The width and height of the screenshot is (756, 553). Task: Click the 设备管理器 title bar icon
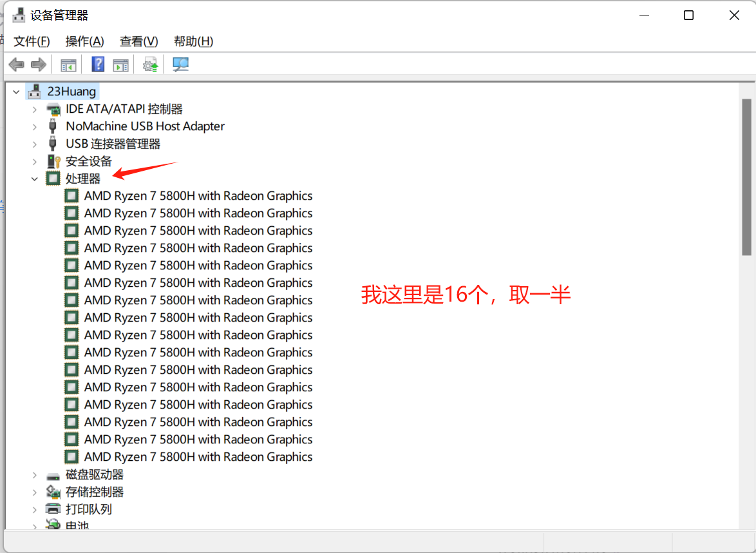pyautogui.click(x=19, y=15)
